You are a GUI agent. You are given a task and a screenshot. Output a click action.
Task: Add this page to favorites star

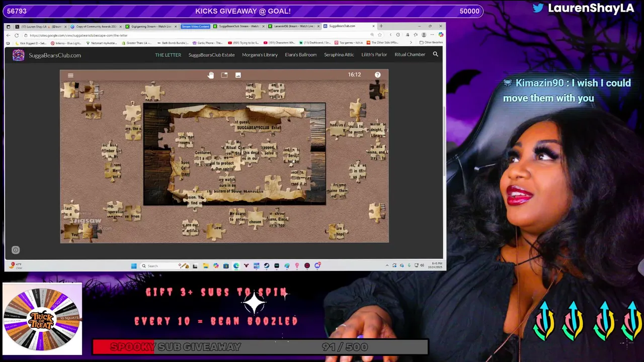[379, 35]
